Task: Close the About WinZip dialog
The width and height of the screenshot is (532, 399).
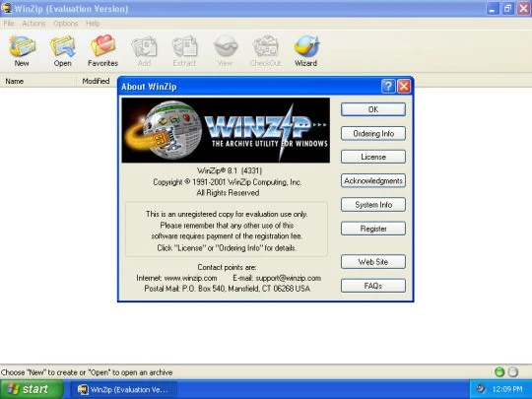Action: click(x=403, y=87)
